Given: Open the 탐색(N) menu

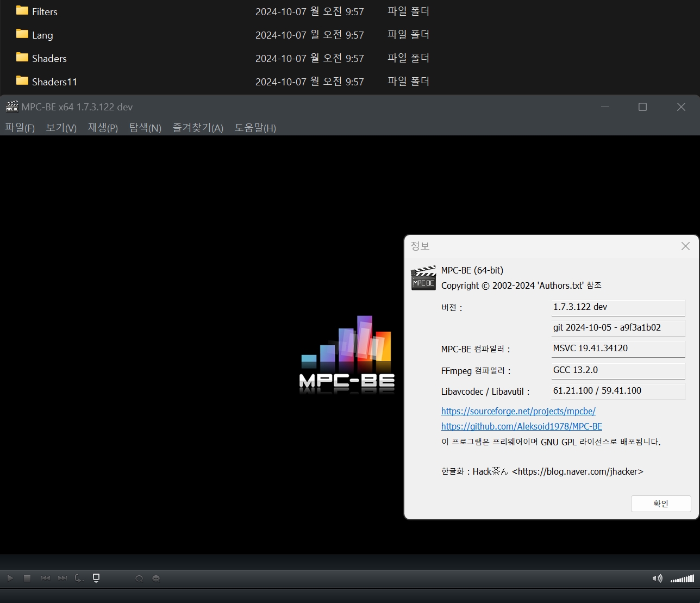Looking at the screenshot, I should point(145,128).
